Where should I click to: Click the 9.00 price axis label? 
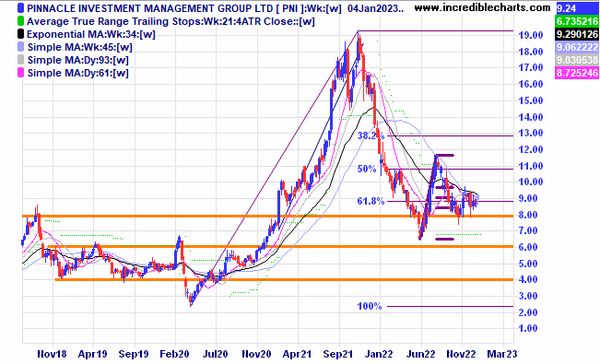(x=528, y=199)
